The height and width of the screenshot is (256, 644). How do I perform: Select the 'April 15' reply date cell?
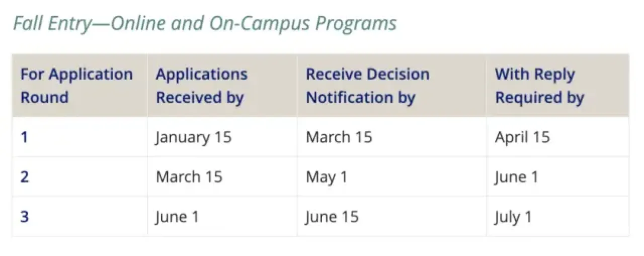point(522,137)
